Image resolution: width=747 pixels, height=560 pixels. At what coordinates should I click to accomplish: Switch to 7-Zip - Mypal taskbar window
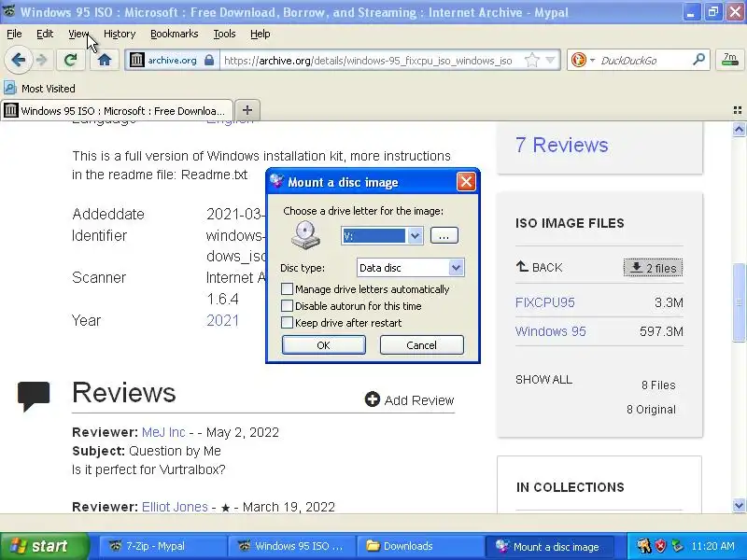click(x=162, y=546)
